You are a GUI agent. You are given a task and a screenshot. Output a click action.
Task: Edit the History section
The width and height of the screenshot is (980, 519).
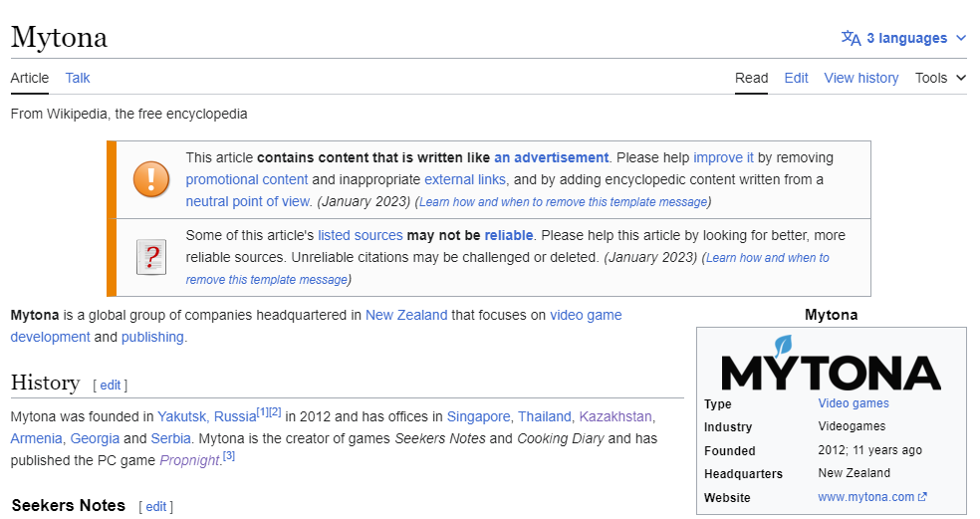pos(110,386)
